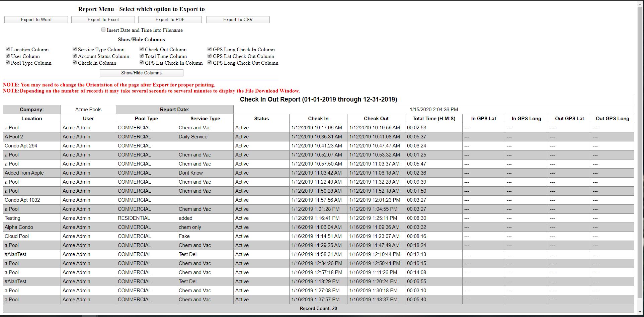Select the Condo Apt 294 location cell
This screenshot has height=317, width=644.
tap(21, 146)
